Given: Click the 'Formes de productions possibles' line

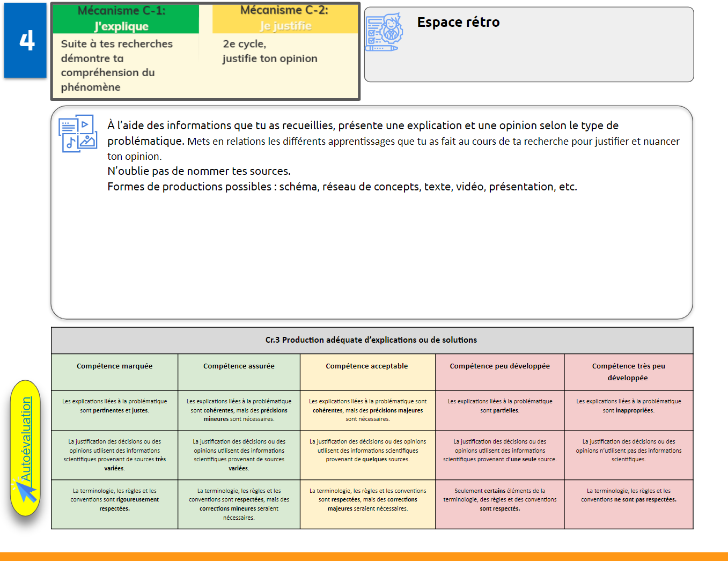Looking at the screenshot, I should click(342, 187).
